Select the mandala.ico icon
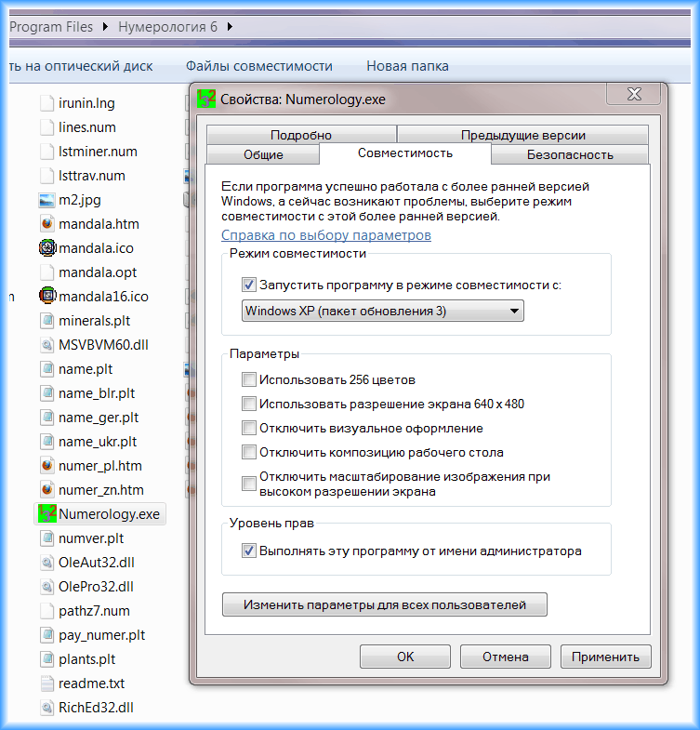 coord(47,248)
